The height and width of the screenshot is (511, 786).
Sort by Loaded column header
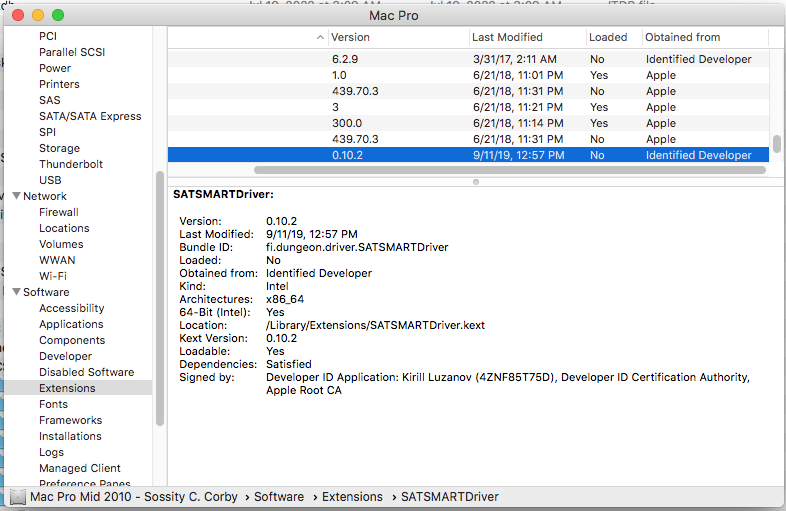tap(608, 37)
